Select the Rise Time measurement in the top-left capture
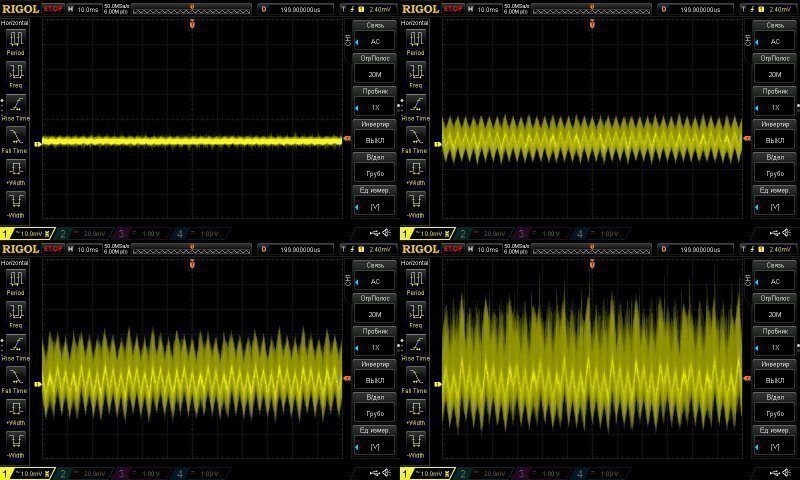Image resolution: width=800 pixels, height=480 pixels. (x=16, y=104)
